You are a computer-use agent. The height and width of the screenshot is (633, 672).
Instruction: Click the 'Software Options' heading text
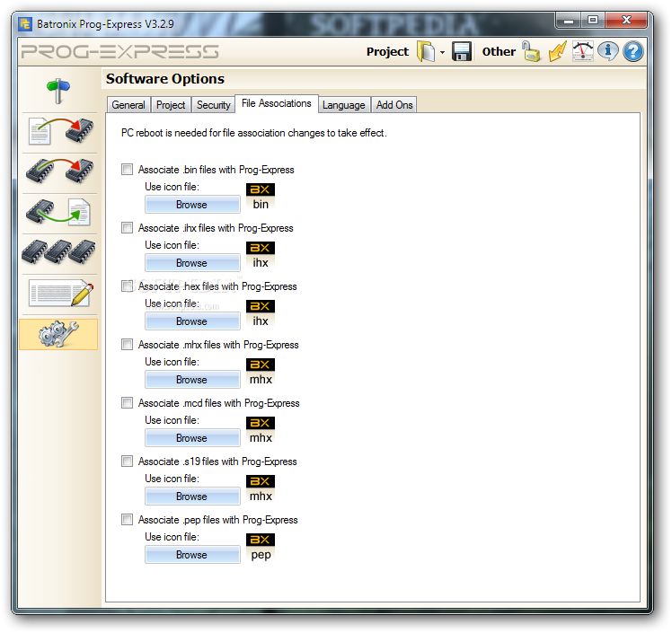pyautogui.click(x=165, y=79)
